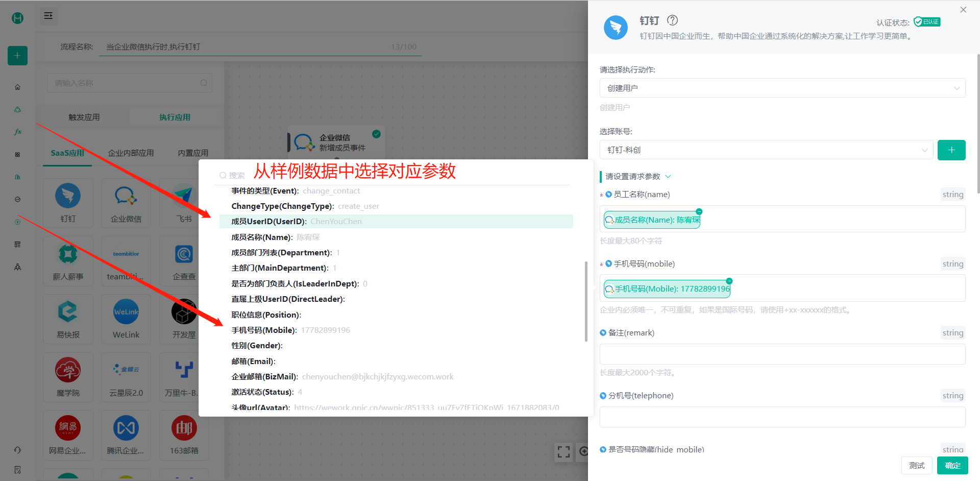Choose the 易快报 app icon
The height and width of the screenshot is (481, 980).
68,312
